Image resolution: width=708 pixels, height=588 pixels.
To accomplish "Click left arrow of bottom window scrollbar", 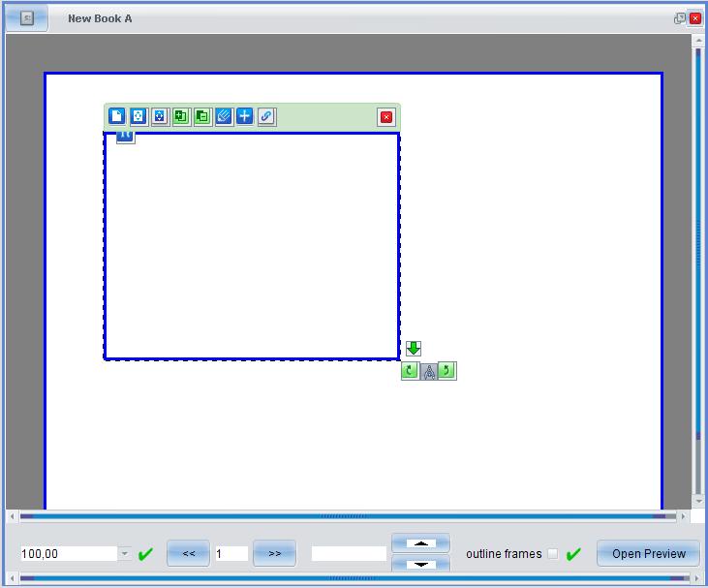I will click(13, 578).
